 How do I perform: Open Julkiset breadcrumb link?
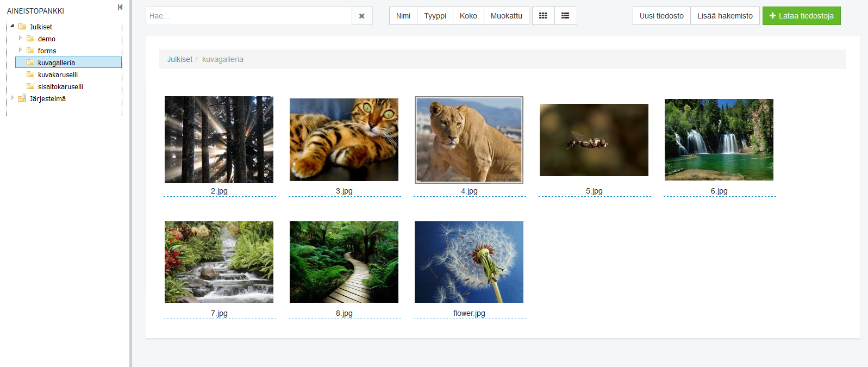(x=179, y=59)
